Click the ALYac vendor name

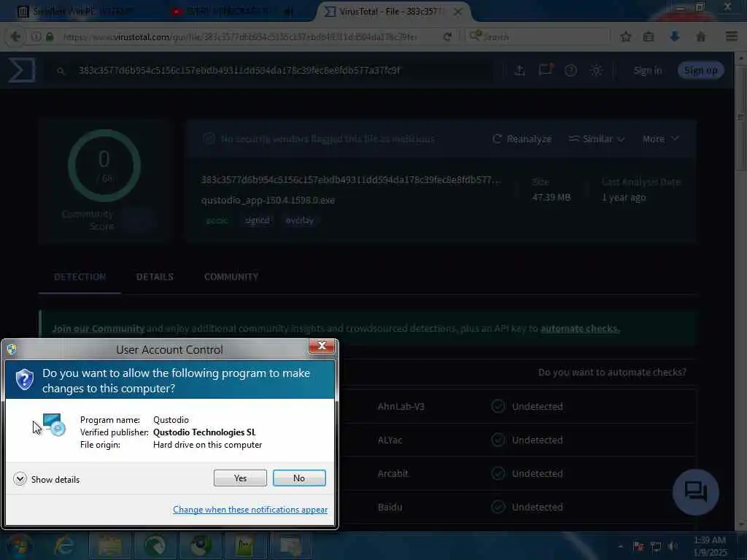390,440
